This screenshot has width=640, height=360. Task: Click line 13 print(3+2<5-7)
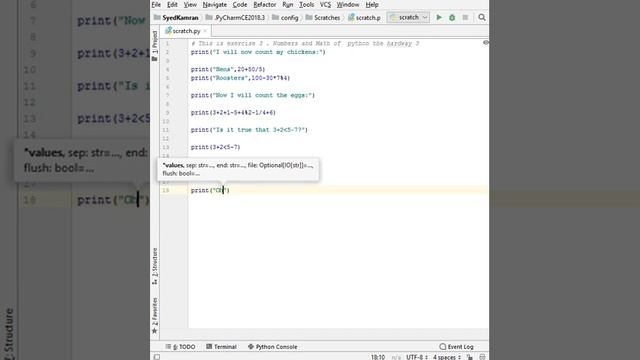tap(216, 147)
